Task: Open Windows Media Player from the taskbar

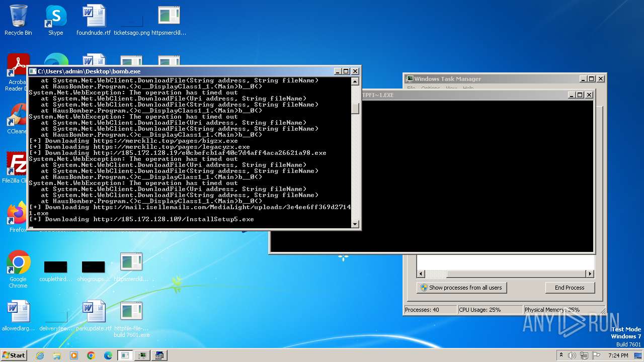Action: (74, 355)
